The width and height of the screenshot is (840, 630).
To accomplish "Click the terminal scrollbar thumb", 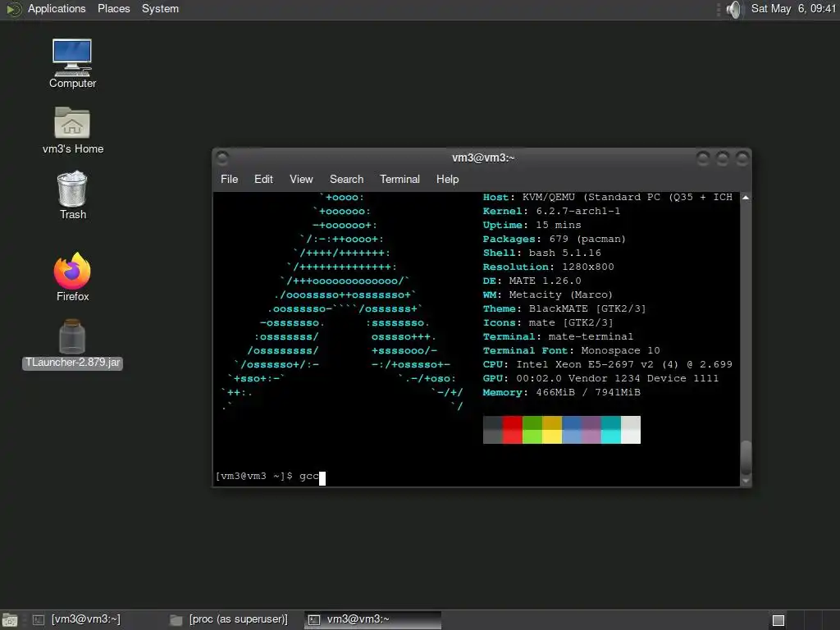I will pyautogui.click(x=745, y=458).
